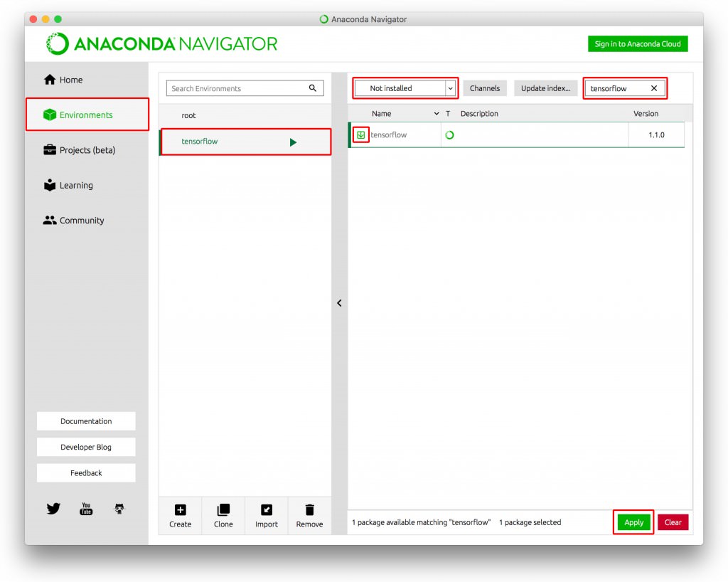Clear the tensorflow package search text
The width and height of the screenshot is (728, 582).
click(654, 88)
